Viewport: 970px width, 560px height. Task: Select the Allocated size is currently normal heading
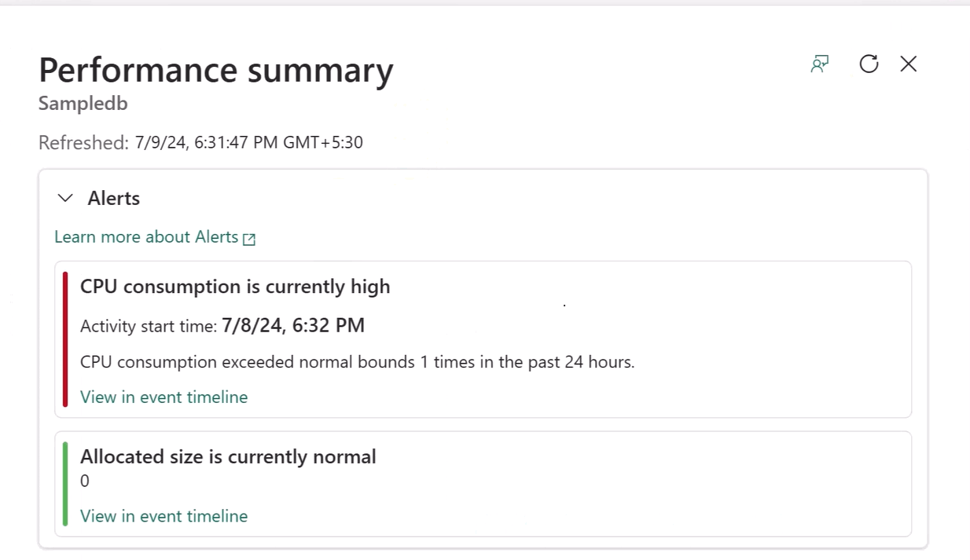228,456
